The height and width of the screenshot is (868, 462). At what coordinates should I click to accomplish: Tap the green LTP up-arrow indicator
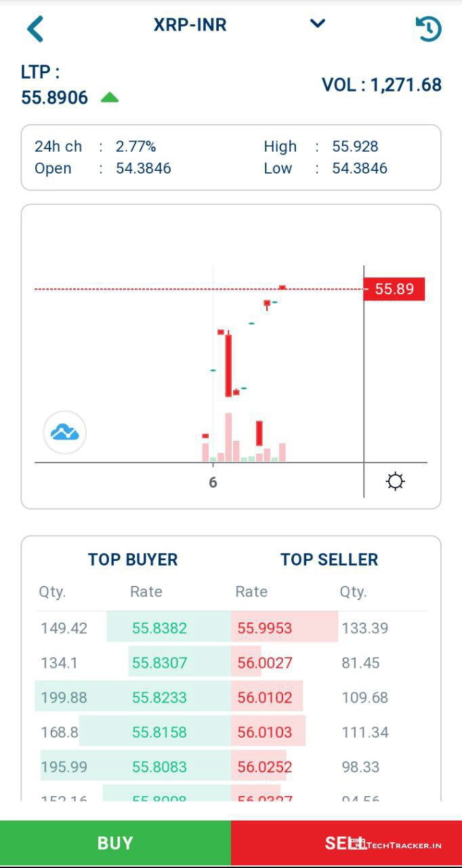(110, 98)
